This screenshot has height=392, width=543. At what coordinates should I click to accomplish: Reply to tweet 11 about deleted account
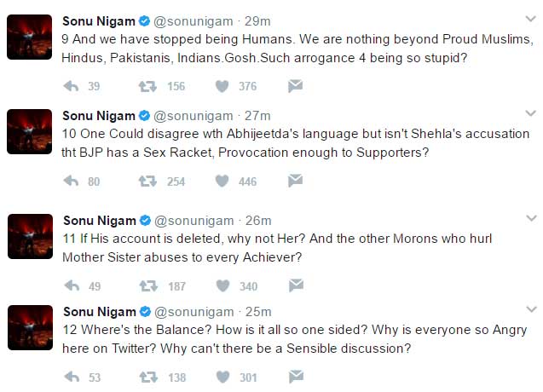pyautogui.click(x=72, y=286)
